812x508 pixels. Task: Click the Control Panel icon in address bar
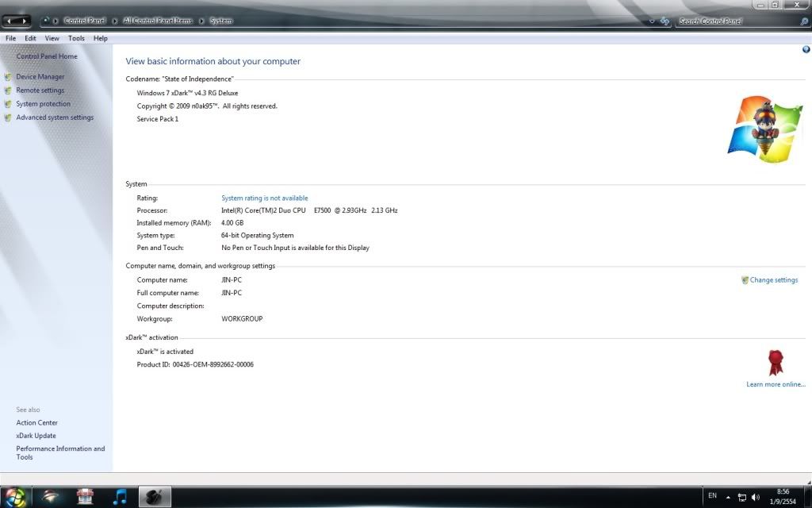point(45,21)
